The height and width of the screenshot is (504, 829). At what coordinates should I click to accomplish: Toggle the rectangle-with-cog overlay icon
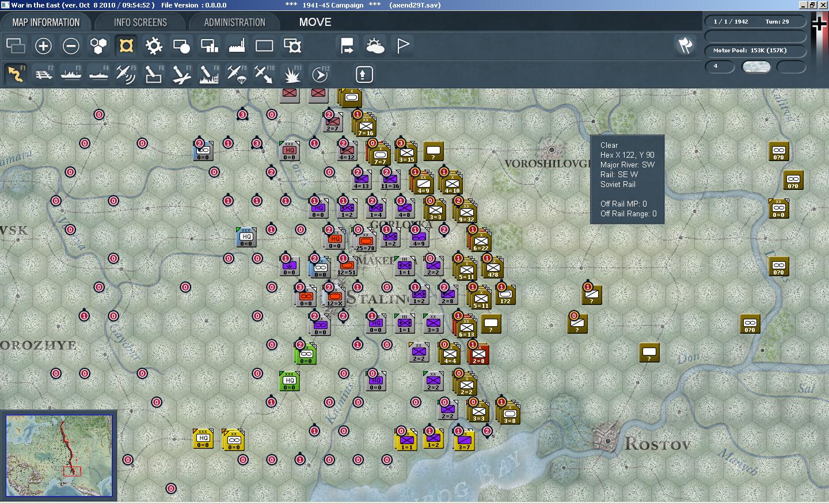tap(292, 45)
